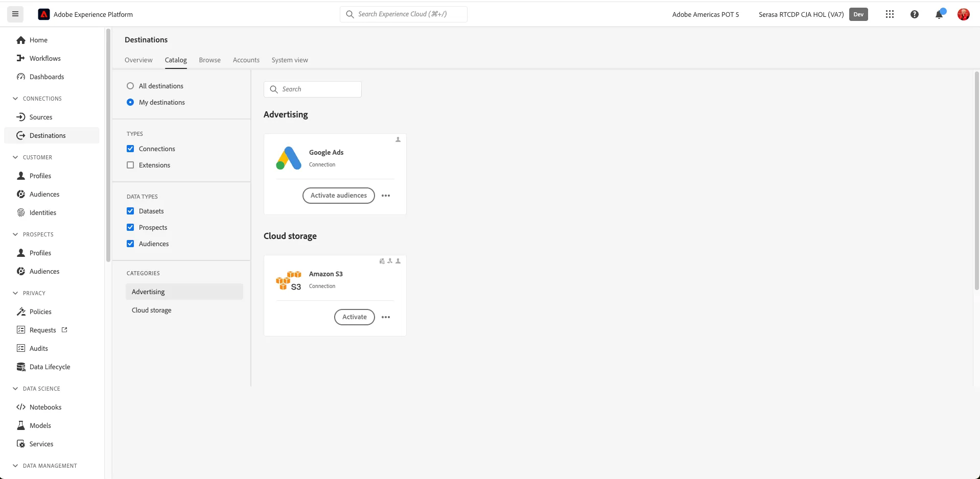
Task: Switch to the Browse tab
Action: click(x=210, y=60)
